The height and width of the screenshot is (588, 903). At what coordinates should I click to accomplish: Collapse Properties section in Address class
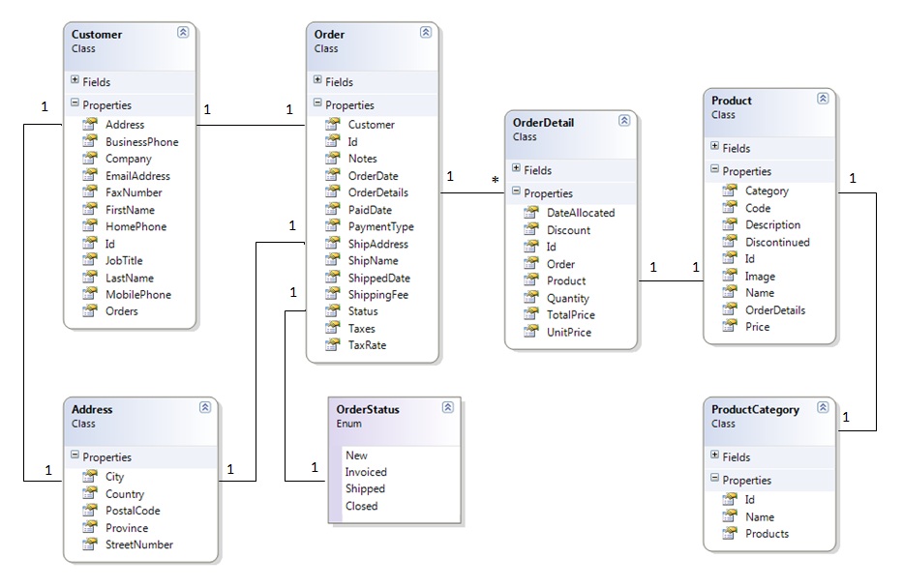75,456
